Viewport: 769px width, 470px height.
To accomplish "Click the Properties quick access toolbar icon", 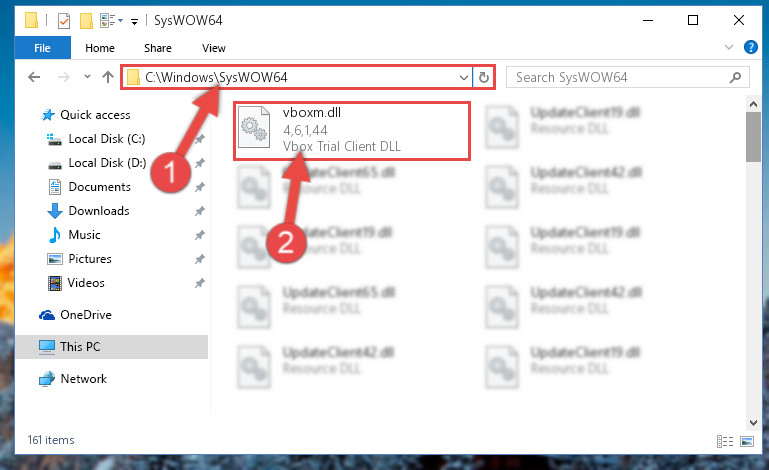I will point(64,21).
